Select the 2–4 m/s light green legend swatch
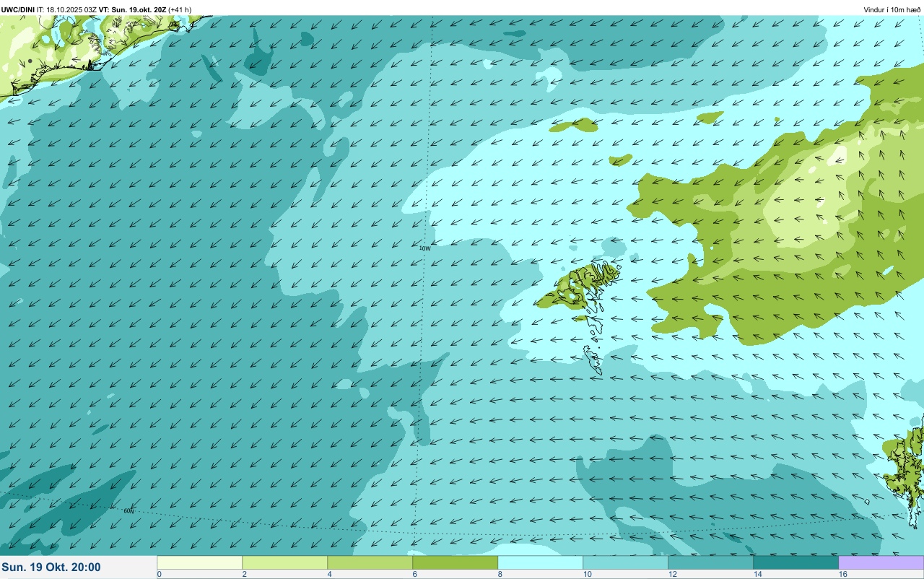 285,562
